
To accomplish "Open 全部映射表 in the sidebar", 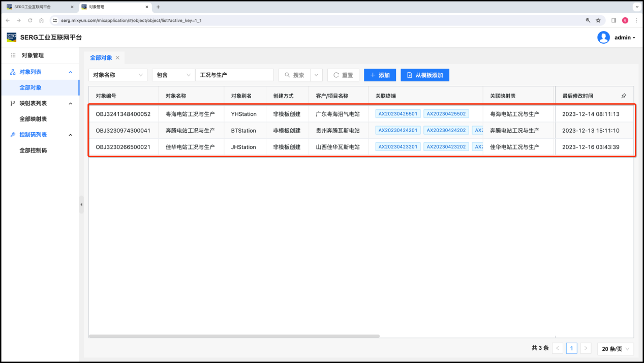I will click(33, 119).
